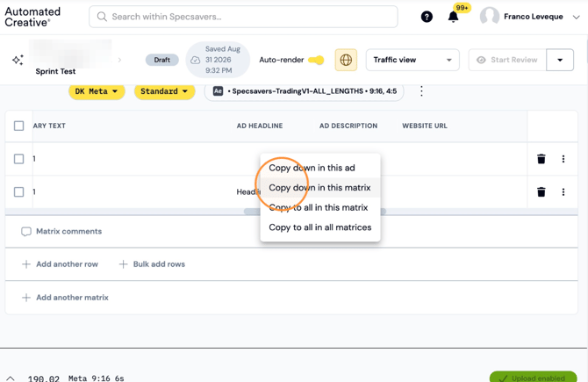Click the Upload enabled button
Image resolution: width=588 pixels, height=382 pixels.
(x=533, y=377)
